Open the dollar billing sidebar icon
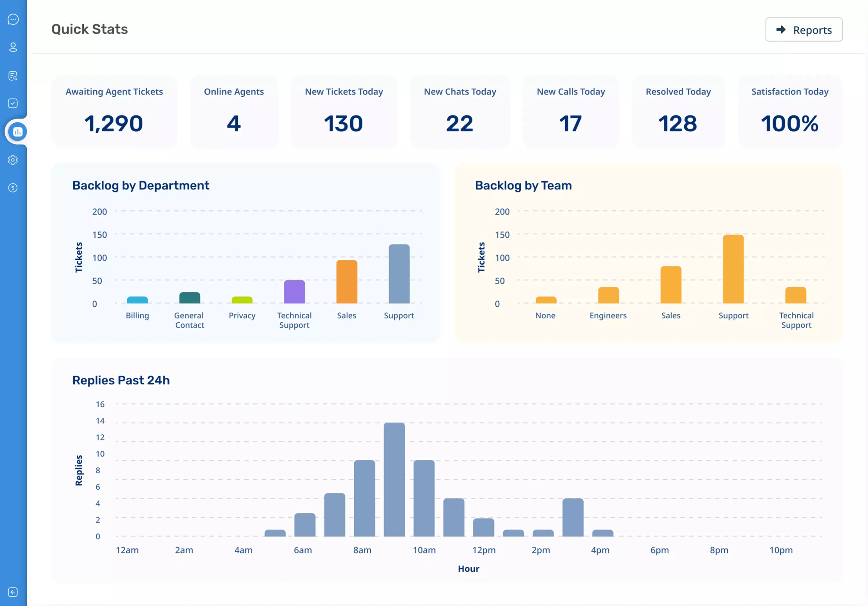868x606 pixels. [x=13, y=188]
